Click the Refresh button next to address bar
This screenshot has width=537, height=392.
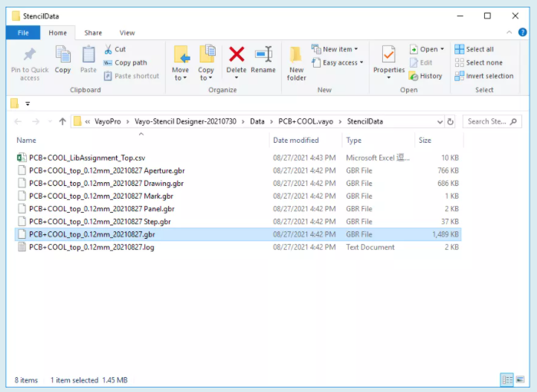click(x=451, y=121)
